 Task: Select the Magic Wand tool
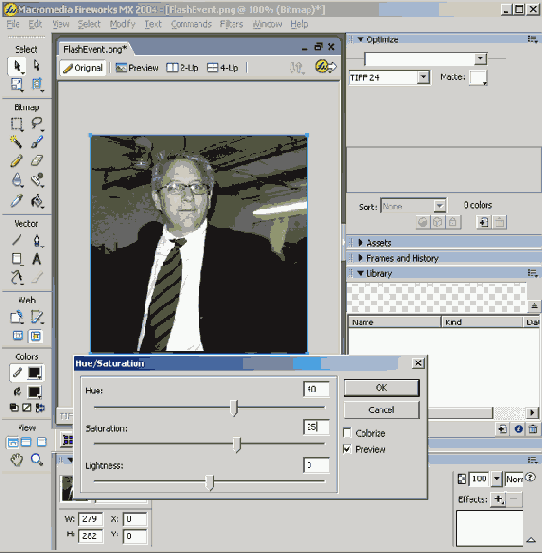(16, 141)
